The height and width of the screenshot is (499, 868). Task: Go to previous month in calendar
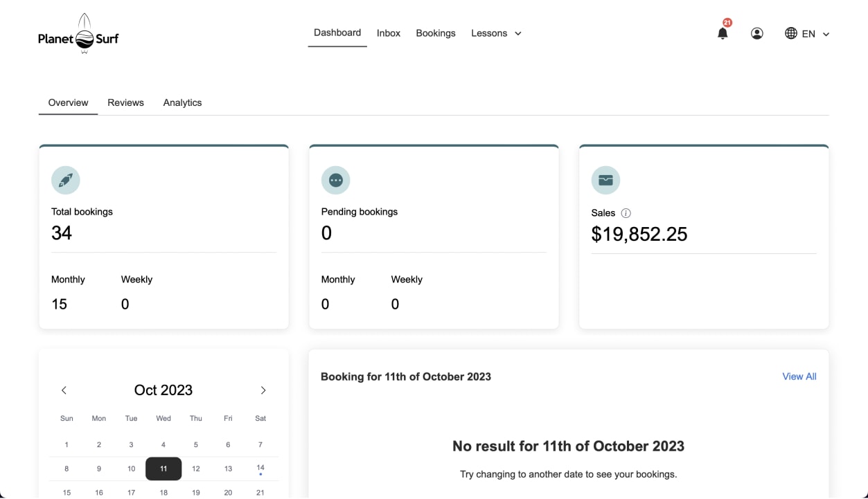(64, 390)
